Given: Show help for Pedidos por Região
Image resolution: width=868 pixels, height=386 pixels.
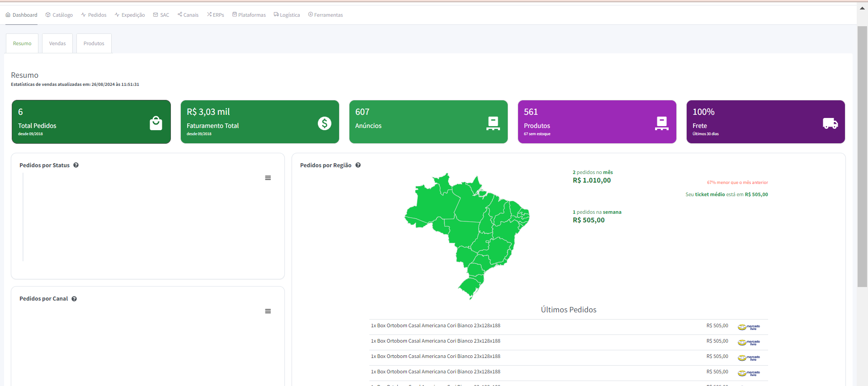Looking at the screenshot, I should point(358,165).
